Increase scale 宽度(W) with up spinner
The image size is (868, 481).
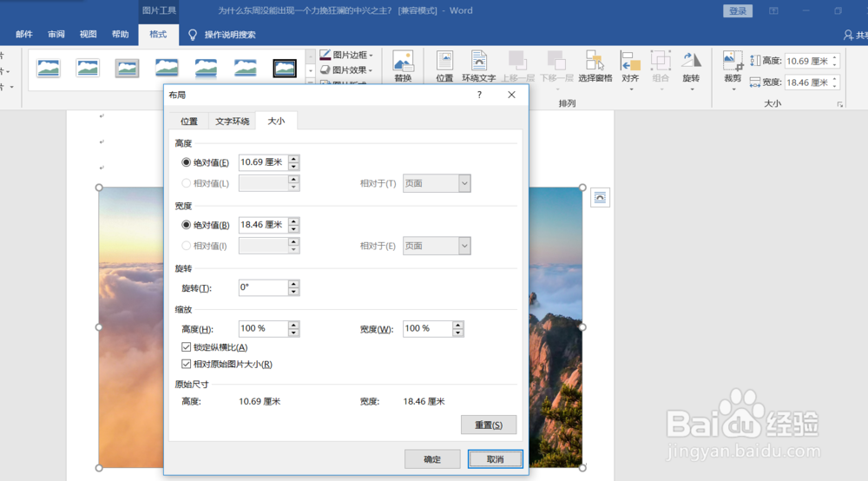click(x=457, y=326)
